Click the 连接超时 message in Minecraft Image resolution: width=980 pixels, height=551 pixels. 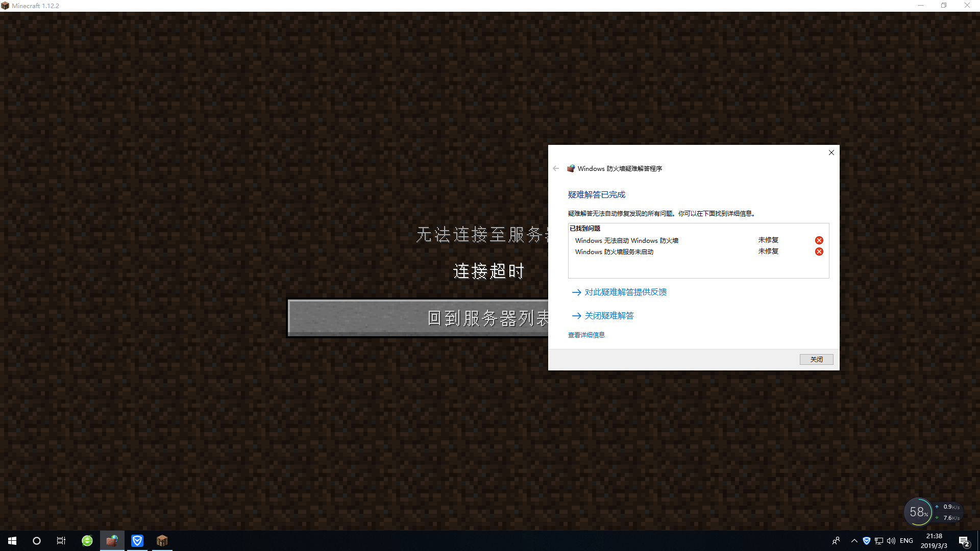488,271
